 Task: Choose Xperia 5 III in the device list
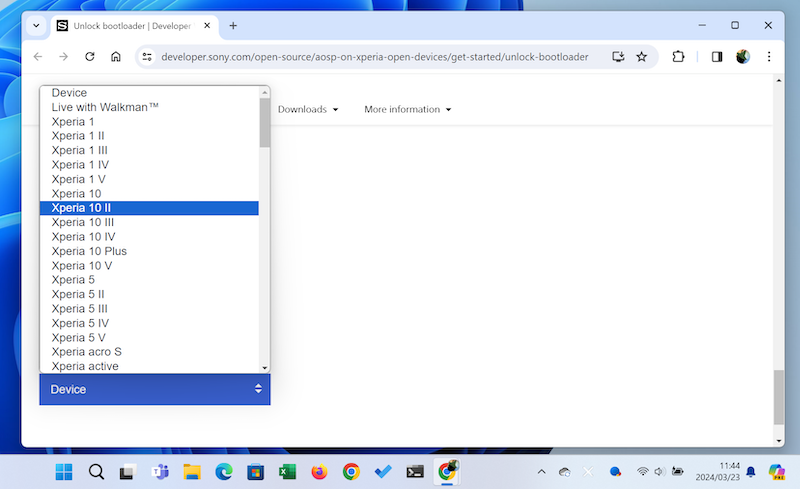pyautogui.click(x=149, y=309)
